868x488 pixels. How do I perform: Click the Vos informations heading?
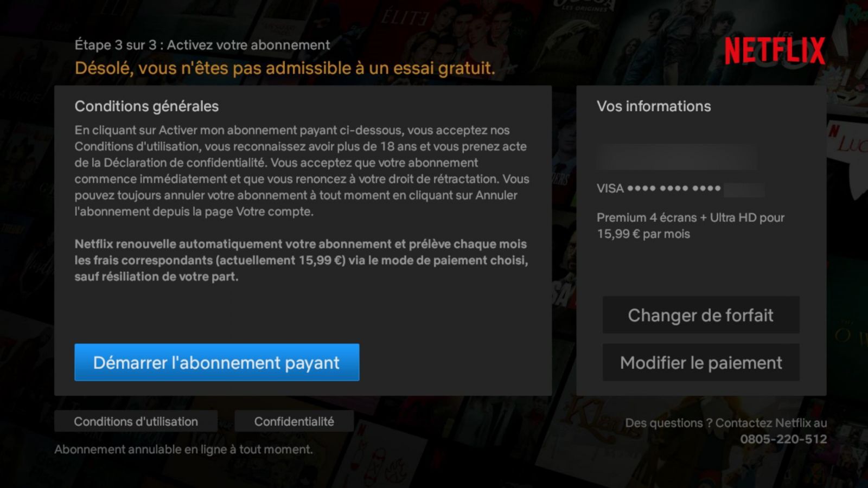coord(654,106)
